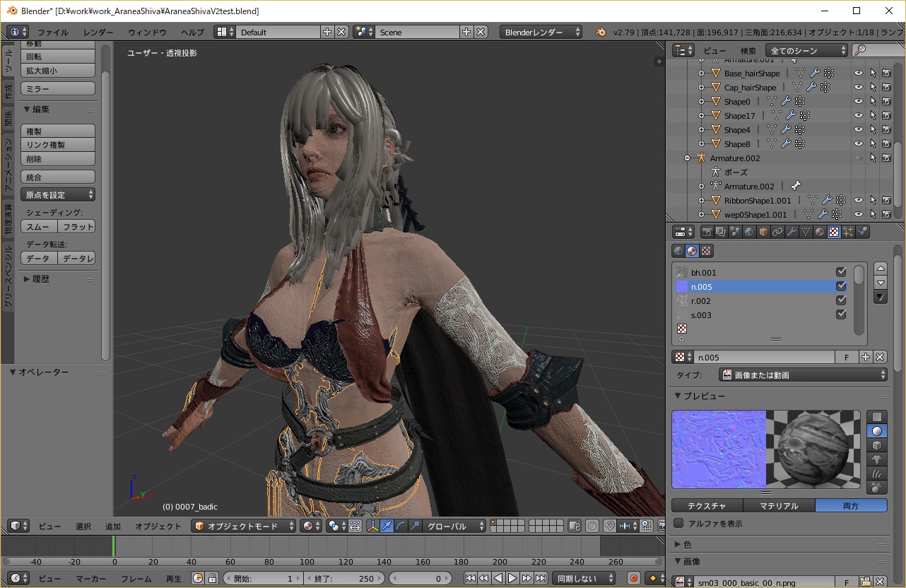Open the レンダー menu
This screenshot has height=588, width=906.
tap(98, 32)
